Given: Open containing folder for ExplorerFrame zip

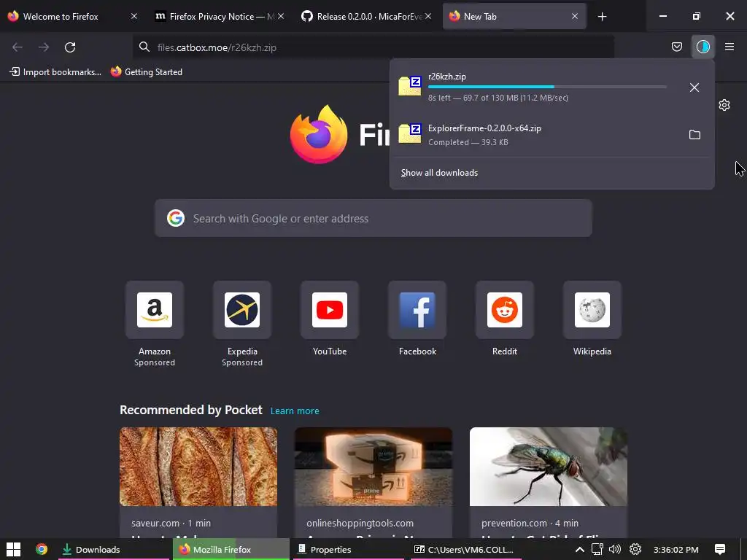Looking at the screenshot, I should [x=694, y=135].
